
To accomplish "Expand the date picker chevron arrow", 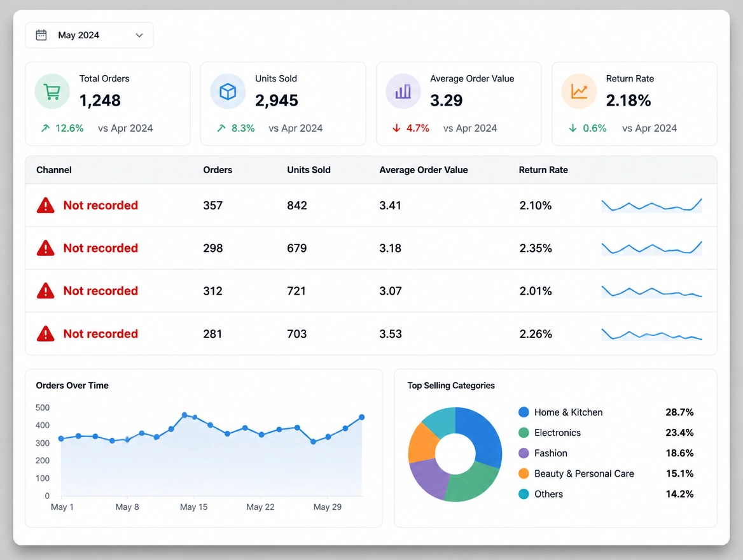I will tap(139, 35).
